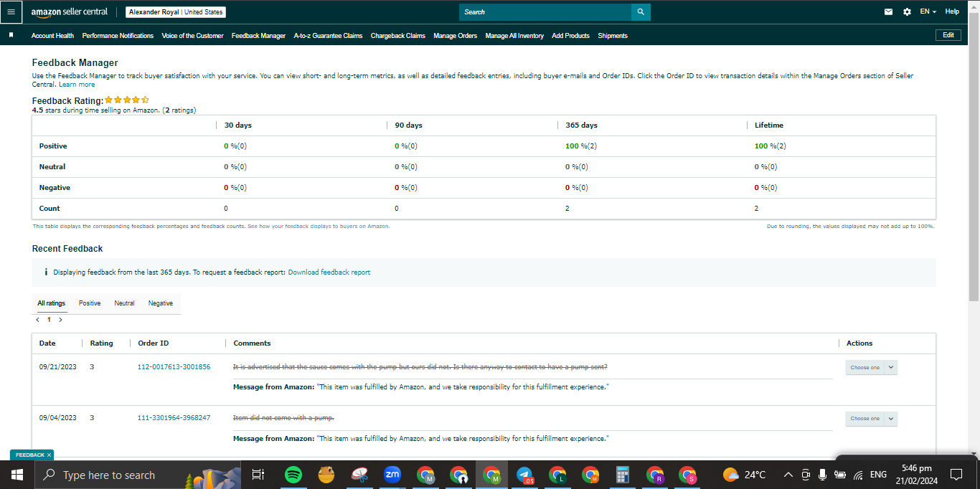Open the Chrome profile with R badge
Image resolution: width=980 pixels, height=489 pixels.
[655, 475]
